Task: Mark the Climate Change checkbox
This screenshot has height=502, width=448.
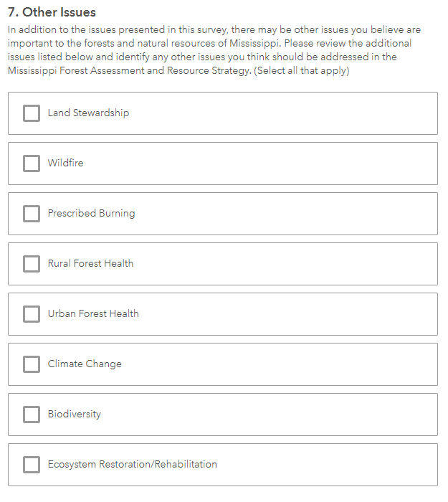Action: [x=32, y=364]
